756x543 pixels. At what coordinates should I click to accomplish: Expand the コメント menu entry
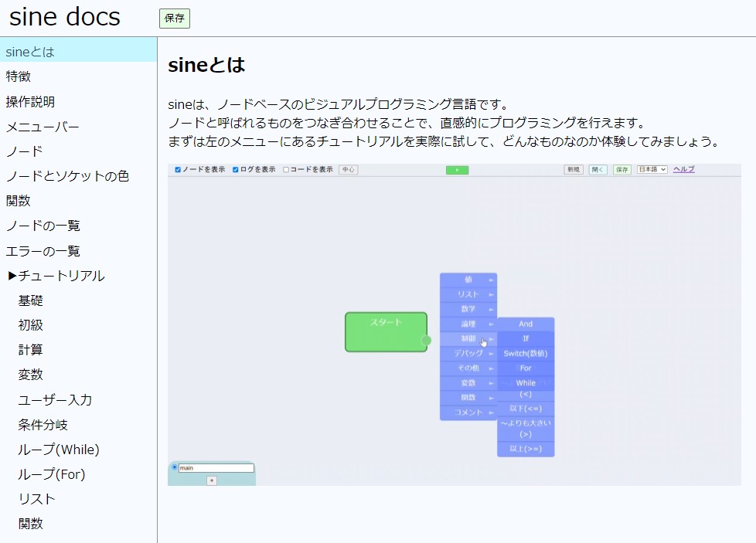[x=468, y=412]
